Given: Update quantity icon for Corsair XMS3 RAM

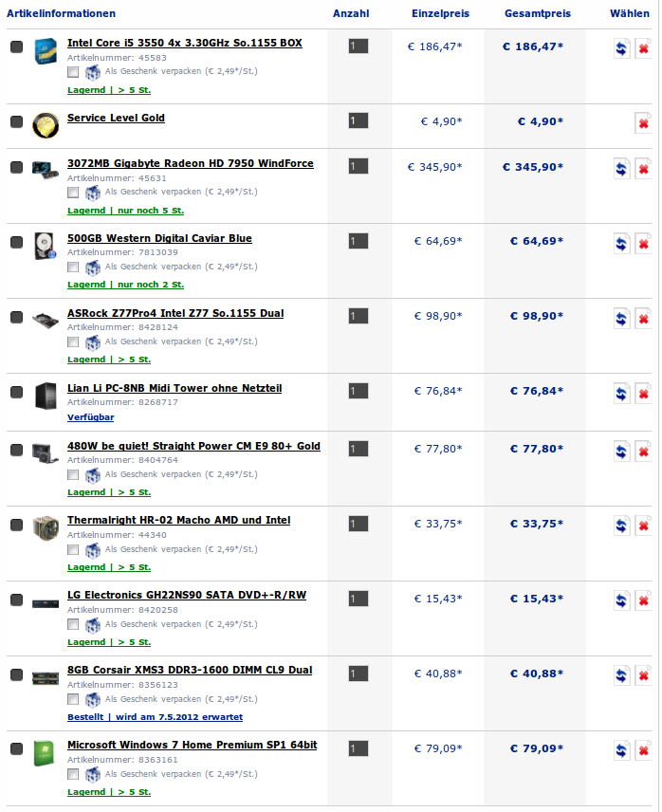Looking at the screenshot, I should [x=621, y=675].
